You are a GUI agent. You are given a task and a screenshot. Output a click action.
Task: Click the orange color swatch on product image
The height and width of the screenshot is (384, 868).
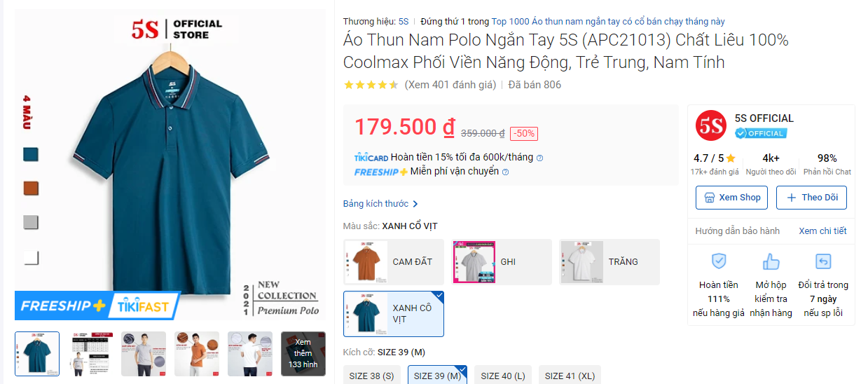(x=31, y=188)
